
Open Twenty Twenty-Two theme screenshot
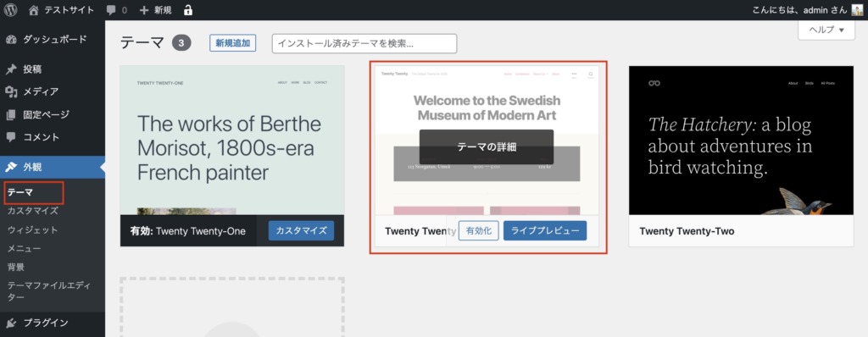click(741, 141)
